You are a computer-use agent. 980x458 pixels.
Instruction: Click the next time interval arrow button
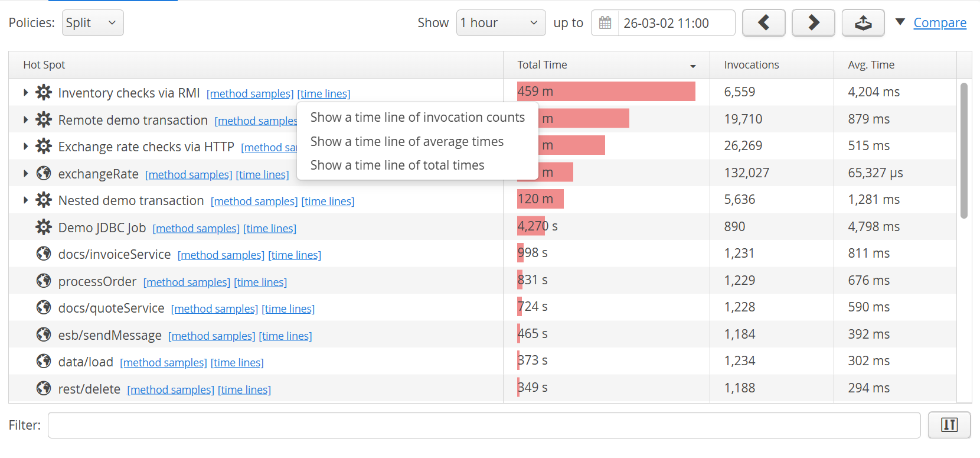pyautogui.click(x=813, y=23)
